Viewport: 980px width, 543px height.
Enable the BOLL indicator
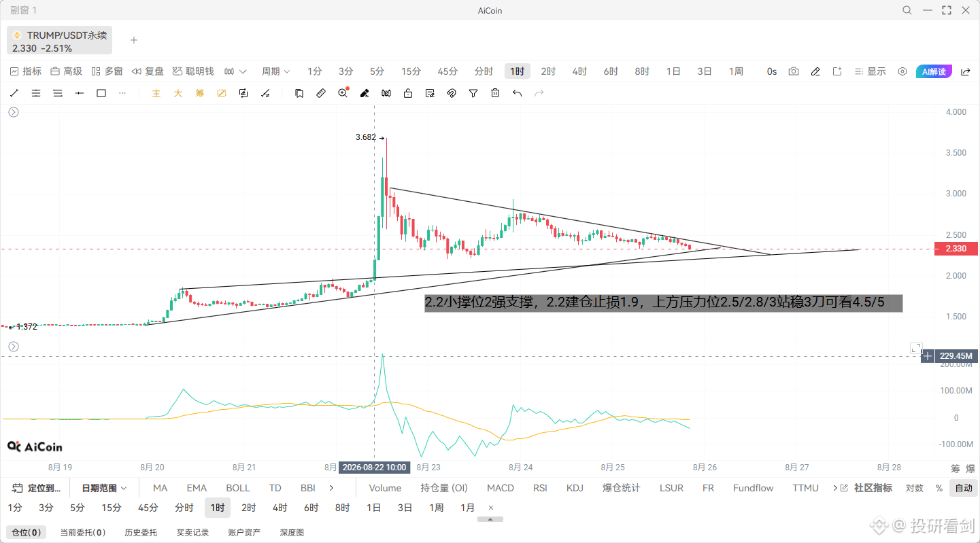(x=238, y=488)
